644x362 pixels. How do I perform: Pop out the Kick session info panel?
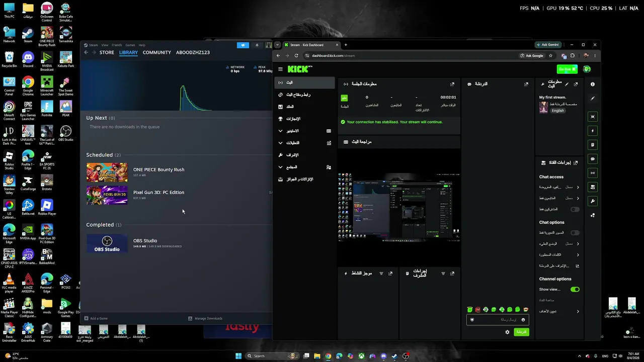tap(452, 84)
